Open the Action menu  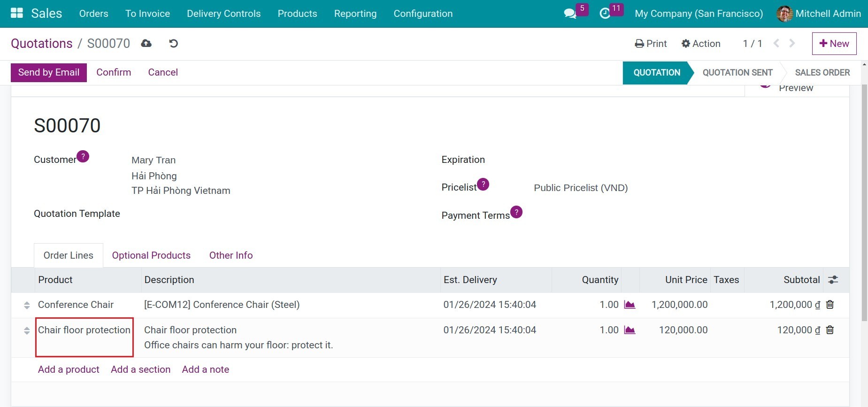pyautogui.click(x=701, y=43)
